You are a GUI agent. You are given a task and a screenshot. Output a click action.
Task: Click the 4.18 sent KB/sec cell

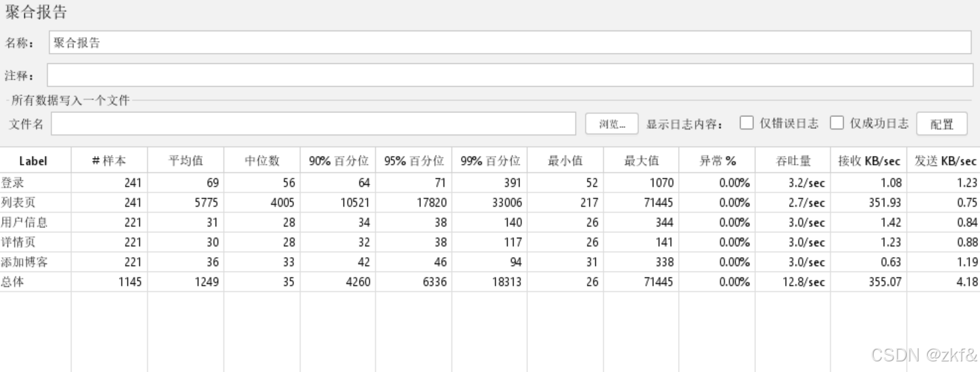(x=967, y=281)
